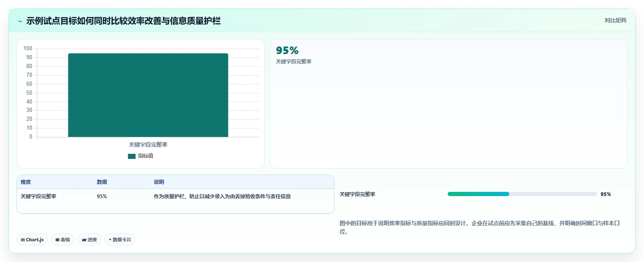The width and height of the screenshot is (644, 262).
Task: Click the 说明 column header
Action: 159,182
